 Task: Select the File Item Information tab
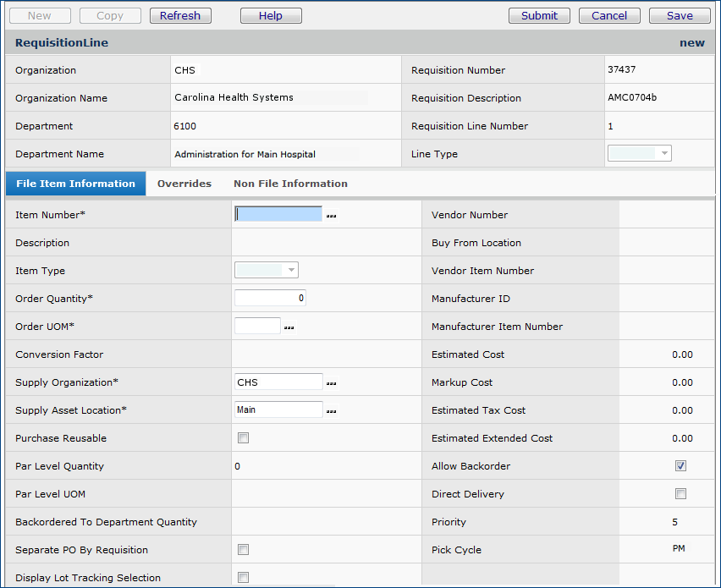point(75,184)
